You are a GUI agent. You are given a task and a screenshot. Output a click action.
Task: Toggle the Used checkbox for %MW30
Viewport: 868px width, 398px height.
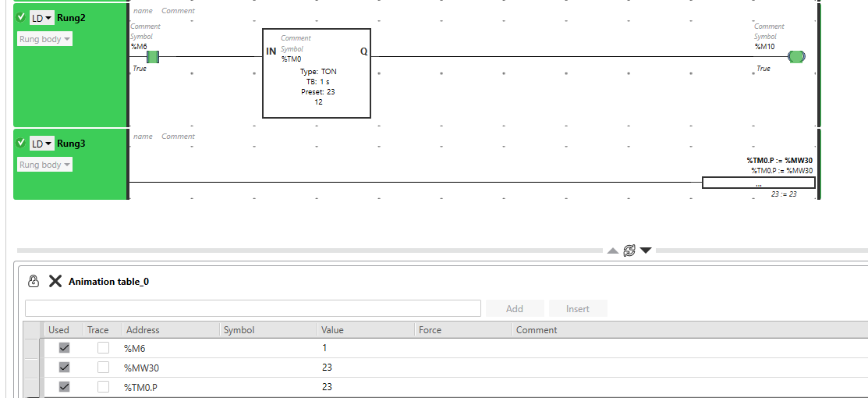64,367
